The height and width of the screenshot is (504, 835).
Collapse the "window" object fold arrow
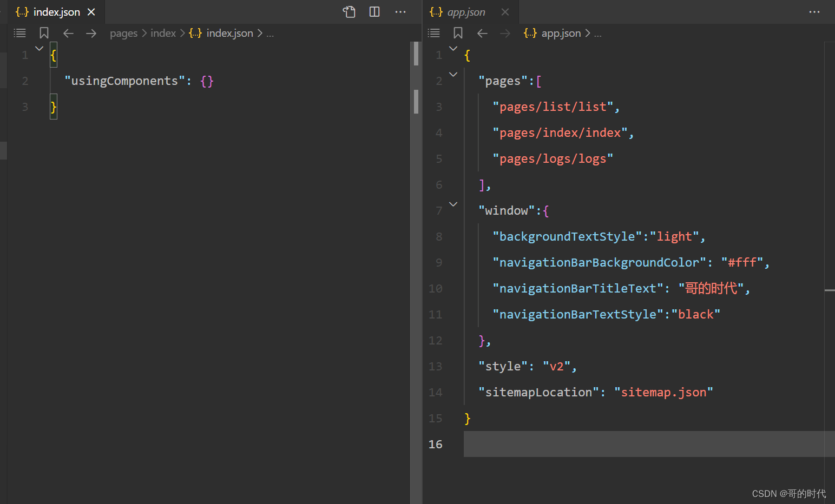pyautogui.click(x=453, y=204)
